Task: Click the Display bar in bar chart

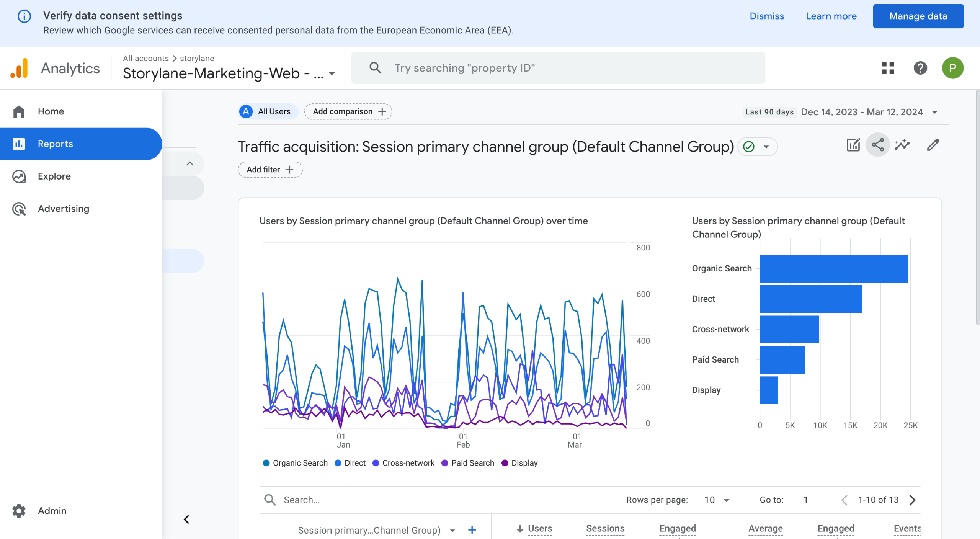Action: 769,390
